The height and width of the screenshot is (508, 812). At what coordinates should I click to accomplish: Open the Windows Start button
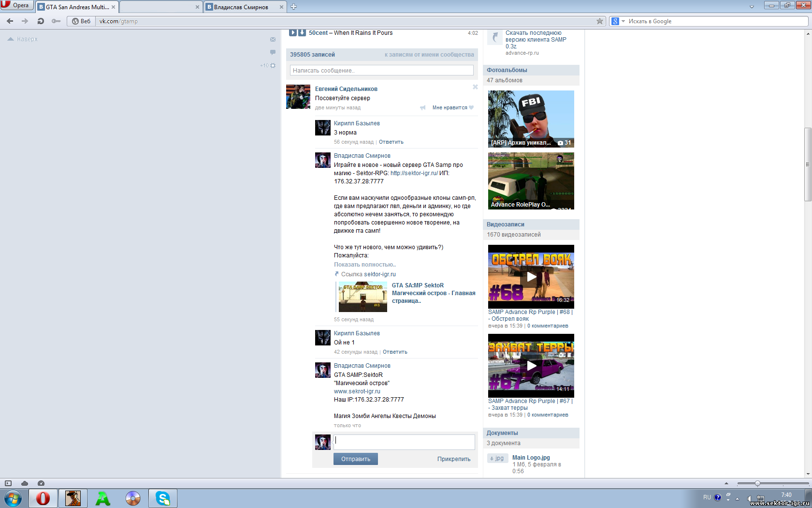[13, 498]
